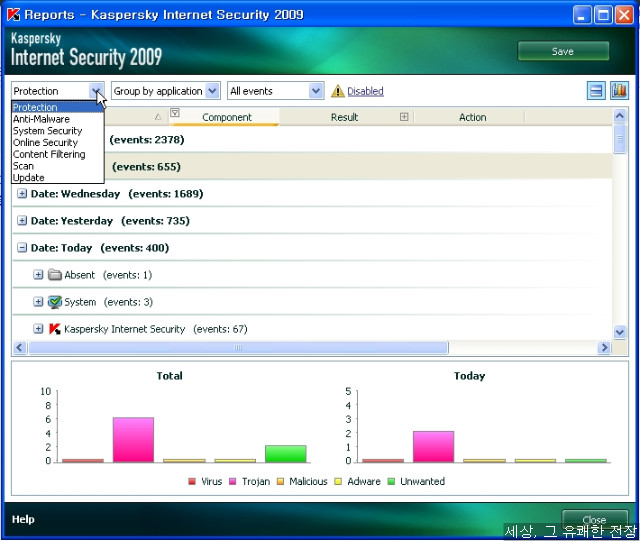The width and height of the screenshot is (640, 541).
Task: Click the Unwanted legend green swatch
Action: [x=391, y=481]
